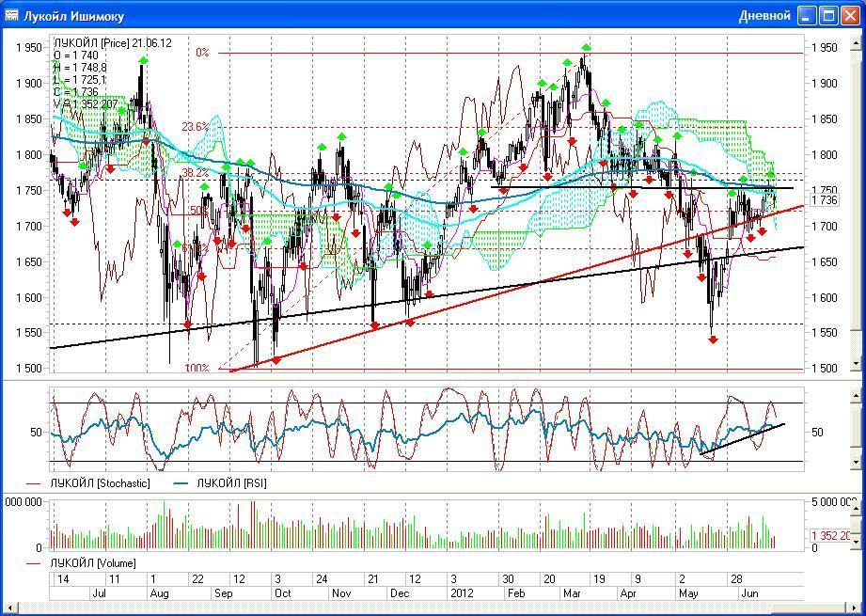The width and height of the screenshot is (866, 616).
Task: Click the 'H = 1 748,8' high value
Action: pos(81,68)
